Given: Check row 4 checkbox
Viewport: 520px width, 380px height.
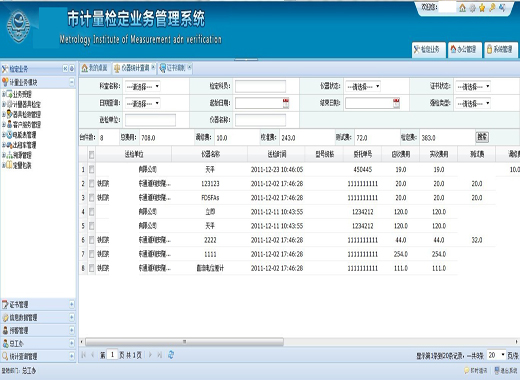Looking at the screenshot, I should coord(91,212).
